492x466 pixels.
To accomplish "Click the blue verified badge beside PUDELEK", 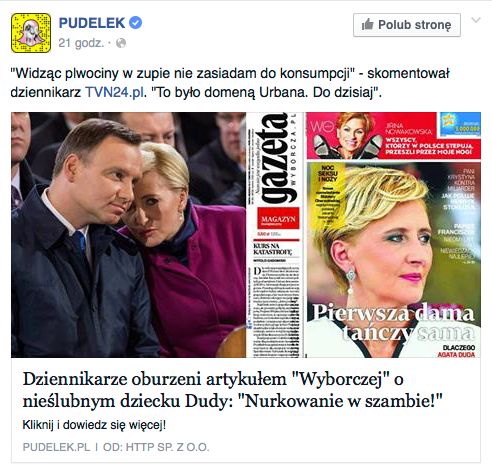I will click(136, 23).
